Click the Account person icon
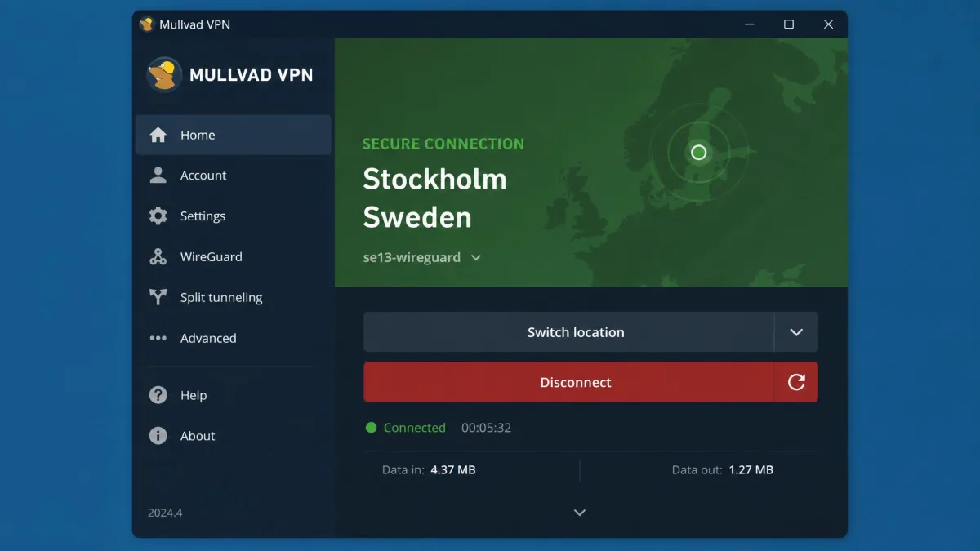980x551 pixels. point(158,176)
